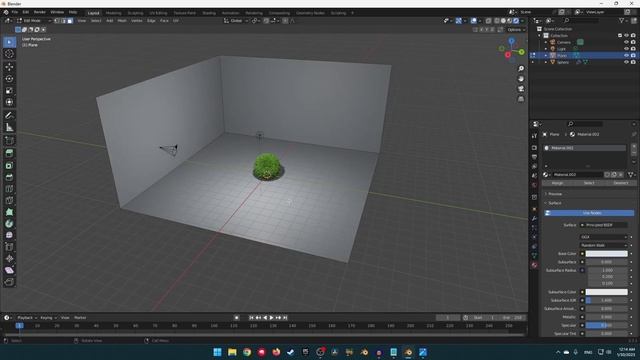Open the Playback dropdown in timeline

(x=27, y=318)
